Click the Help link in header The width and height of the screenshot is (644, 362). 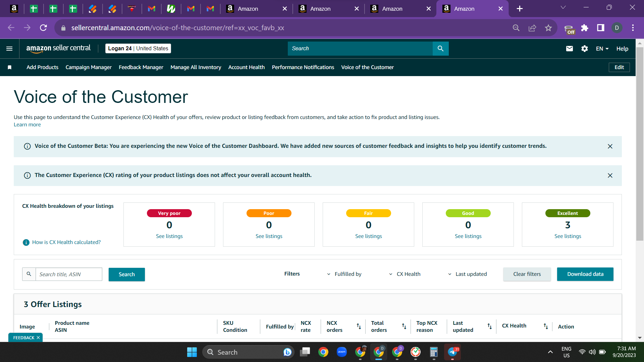pyautogui.click(x=622, y=49)
